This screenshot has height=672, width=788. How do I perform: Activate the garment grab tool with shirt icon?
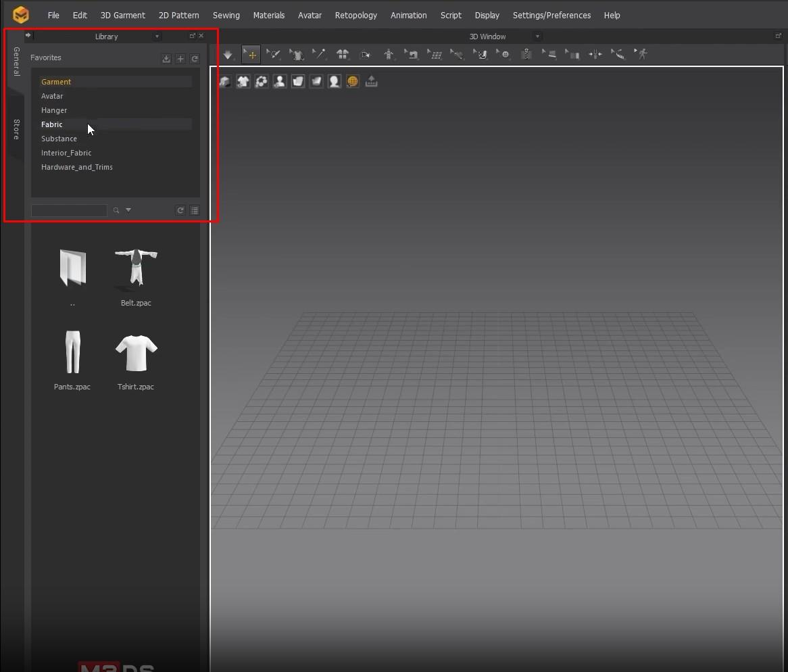point(297,54)
